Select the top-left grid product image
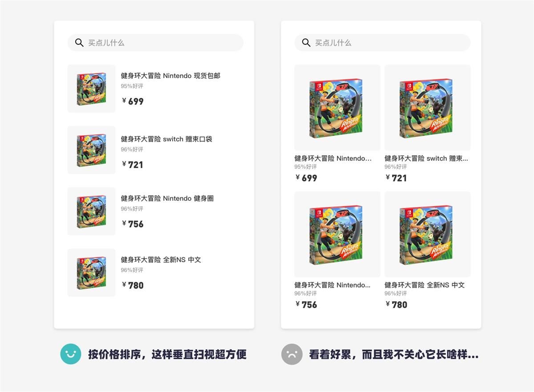Viewport: 534px width, 392px height. click(x=337, y=108)
